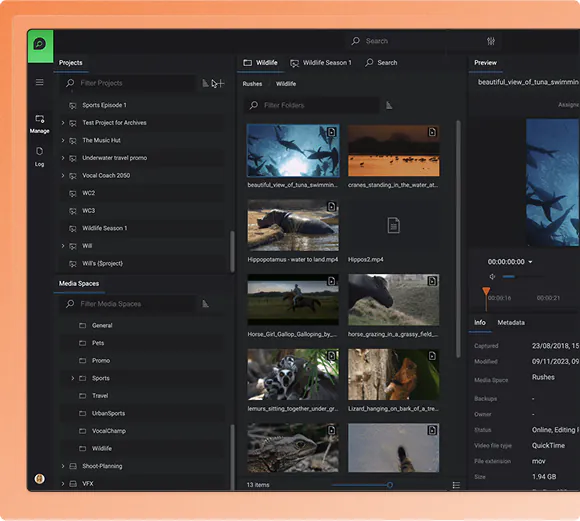Click the green app logo icon
This screenshot has width=580, height=521.
tap(40, 45)
